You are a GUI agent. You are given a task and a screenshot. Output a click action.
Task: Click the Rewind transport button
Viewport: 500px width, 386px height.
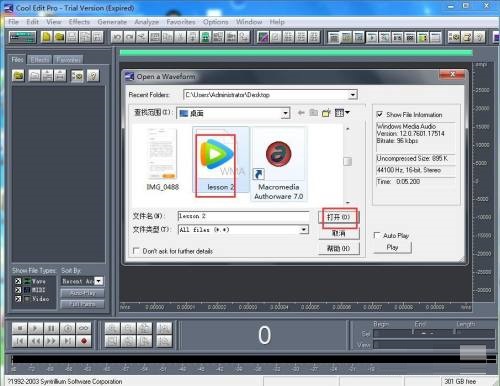coord(35,341)
